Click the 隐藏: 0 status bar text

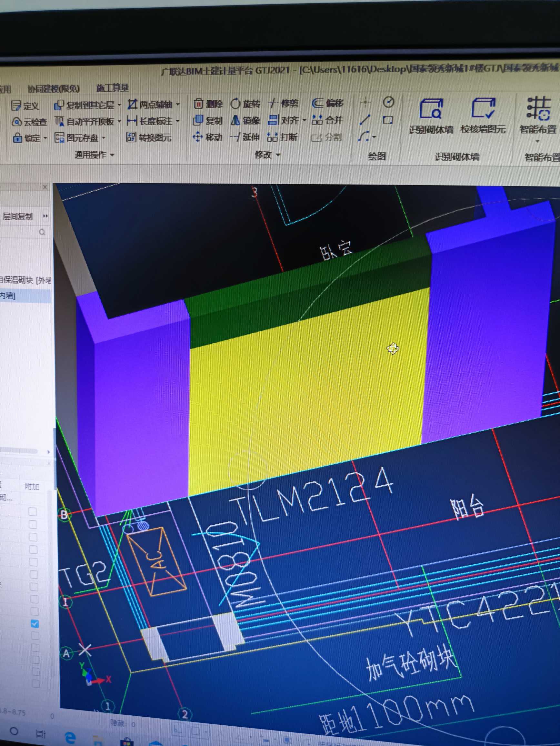[122, 723]
